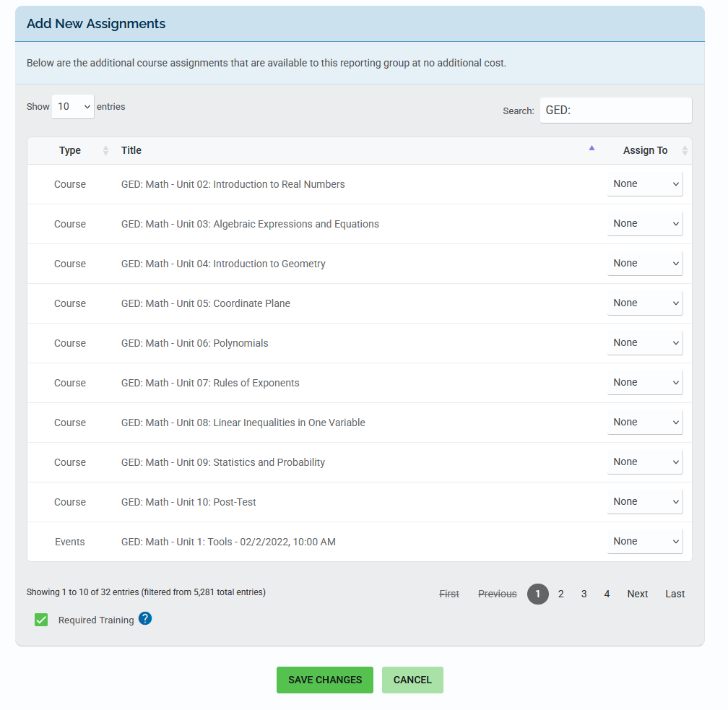Image resolution: width=728 pixels, height=710 pixels.
Task: Select 'GED: Math - Unit 05: Coordinate Plane'
Action: click(x=206, y=303)
